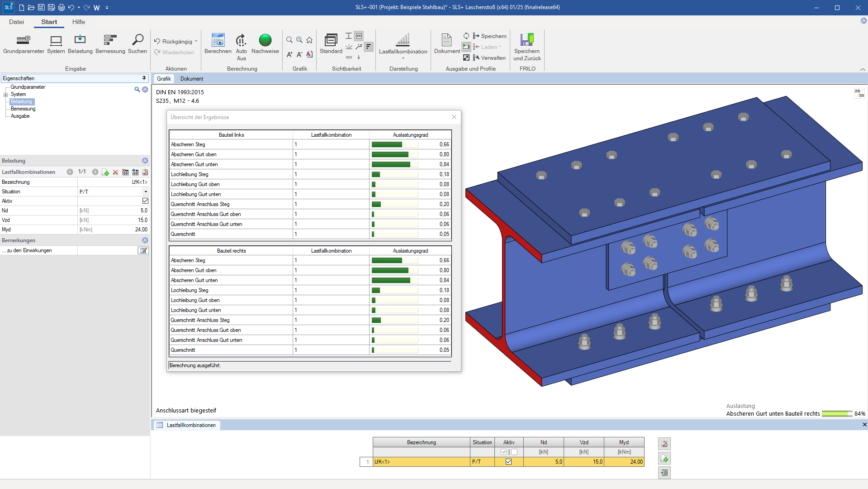Open the Dokument output
The width and height of the screenshot is (868, 489).
pos(447,43)
